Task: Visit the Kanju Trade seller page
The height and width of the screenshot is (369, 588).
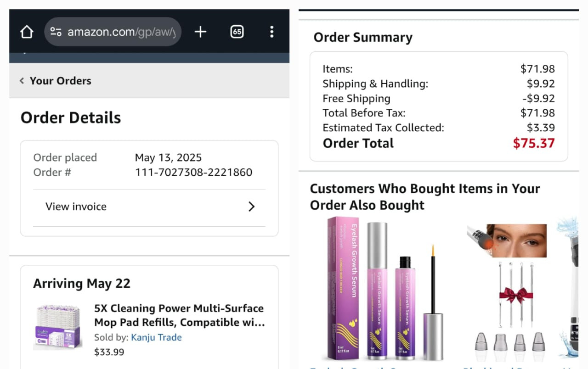Action: click(x=156, y=337)
